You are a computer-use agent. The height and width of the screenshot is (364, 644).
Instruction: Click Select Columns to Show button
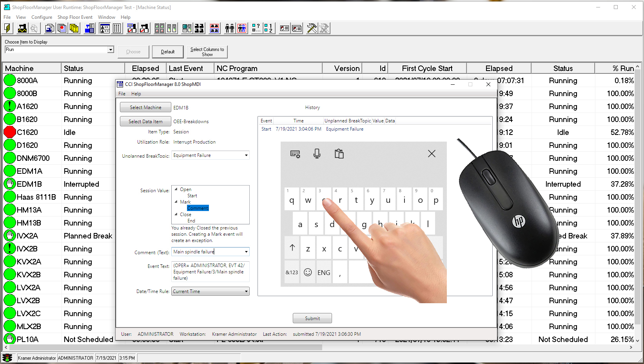(207, 52)
